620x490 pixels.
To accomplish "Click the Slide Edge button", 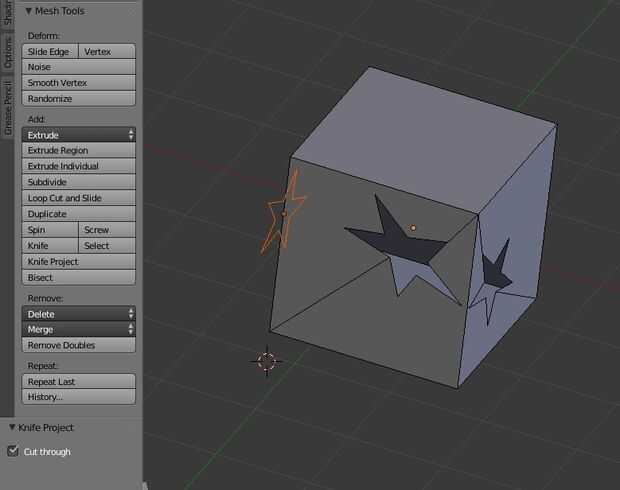I will tap(50, 52).
